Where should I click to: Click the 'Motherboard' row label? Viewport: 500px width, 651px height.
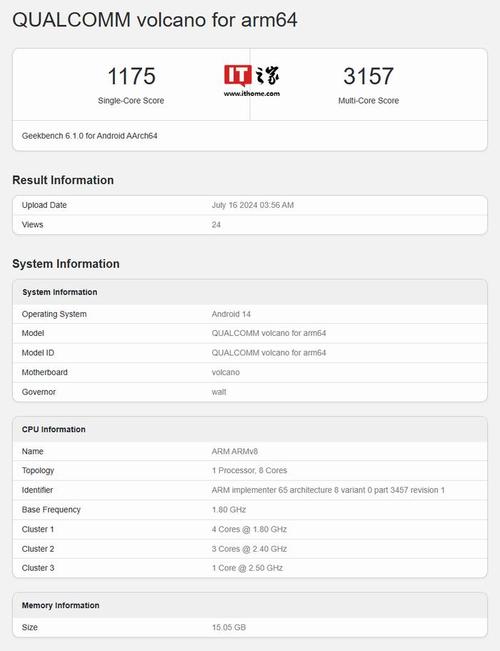click(44, 372)
